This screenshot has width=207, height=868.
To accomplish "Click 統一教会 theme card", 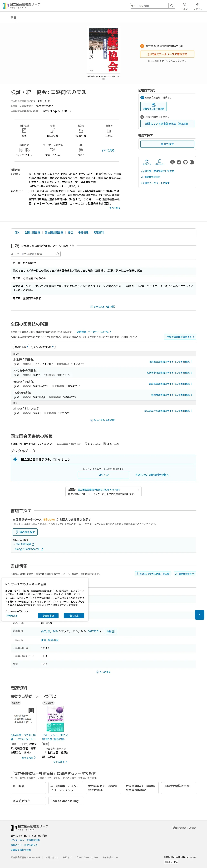I will [x=28, y=788].
